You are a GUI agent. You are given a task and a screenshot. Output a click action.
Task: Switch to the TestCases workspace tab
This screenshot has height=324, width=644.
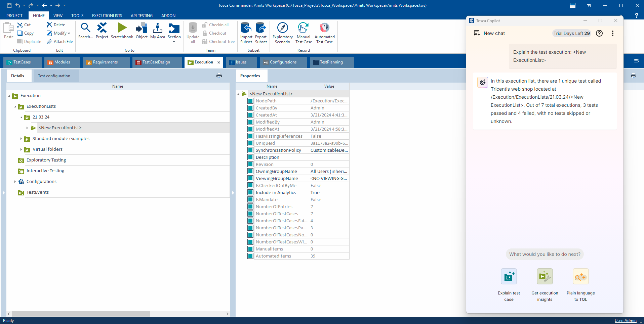(x=22, y=62)
